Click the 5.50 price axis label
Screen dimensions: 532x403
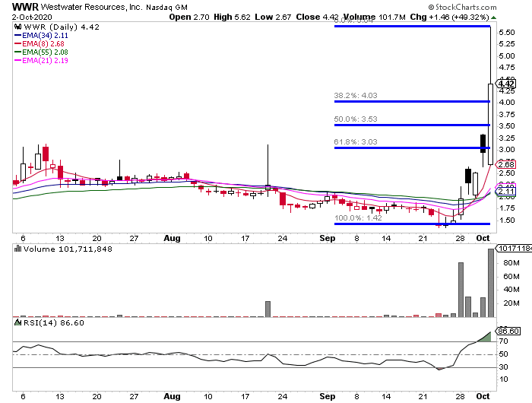point(507,33)
